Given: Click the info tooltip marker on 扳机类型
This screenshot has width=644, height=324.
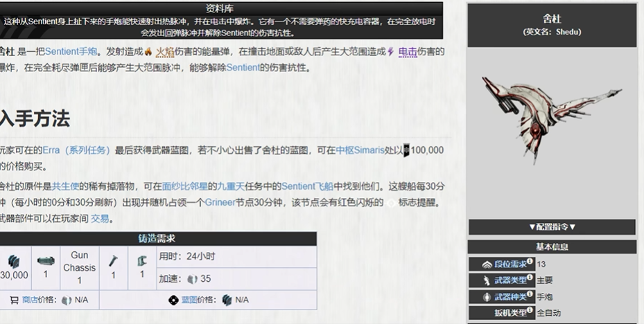Looking at the screenshot, I should coord(530,309).
